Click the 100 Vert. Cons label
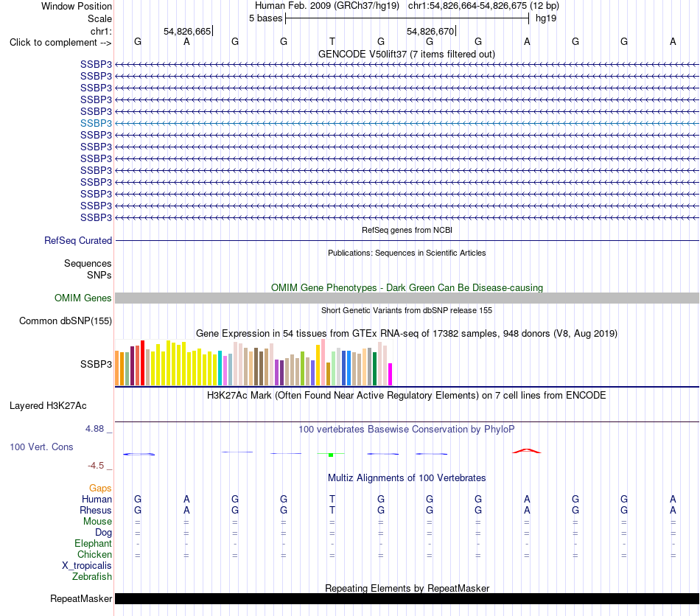 [x=41, y=447]
